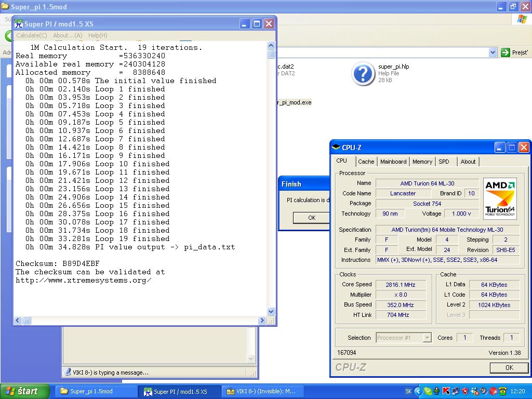
Task: Click the yellow telephone tray icon
Action: click(x=503, y=391)
